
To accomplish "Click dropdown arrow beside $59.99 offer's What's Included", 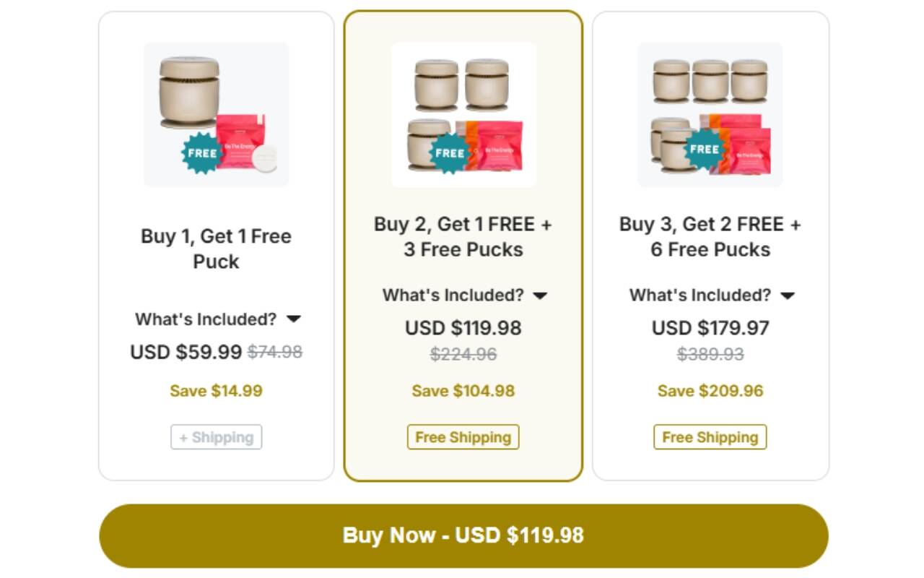I will pyautogui.click(x=294, y=319).
